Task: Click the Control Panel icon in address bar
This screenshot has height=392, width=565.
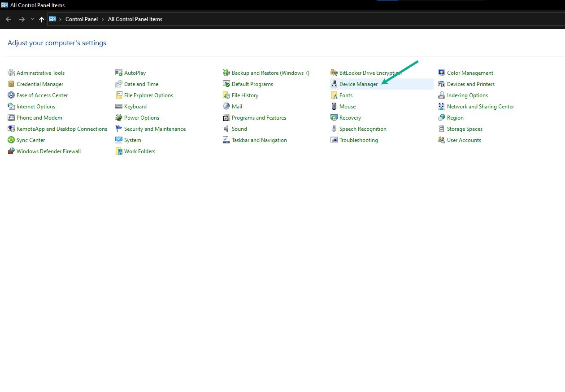Action: (52, 19)
